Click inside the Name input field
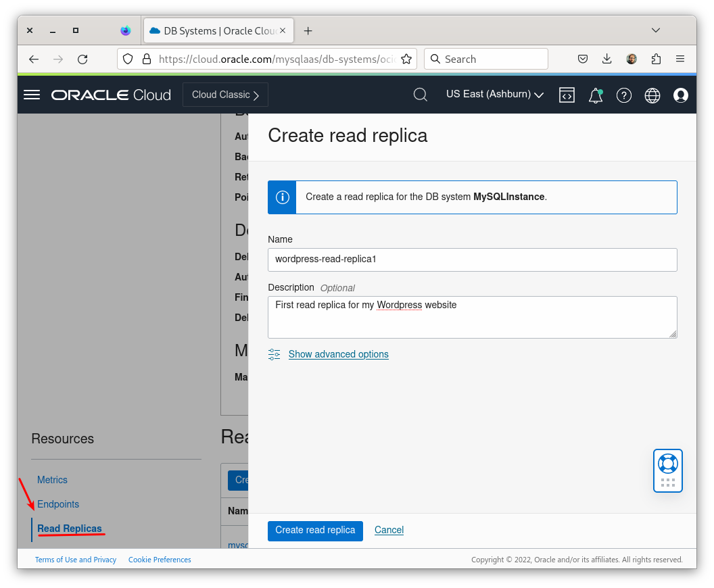This screenshot has height=588, width=714. [x=472, y=260]
